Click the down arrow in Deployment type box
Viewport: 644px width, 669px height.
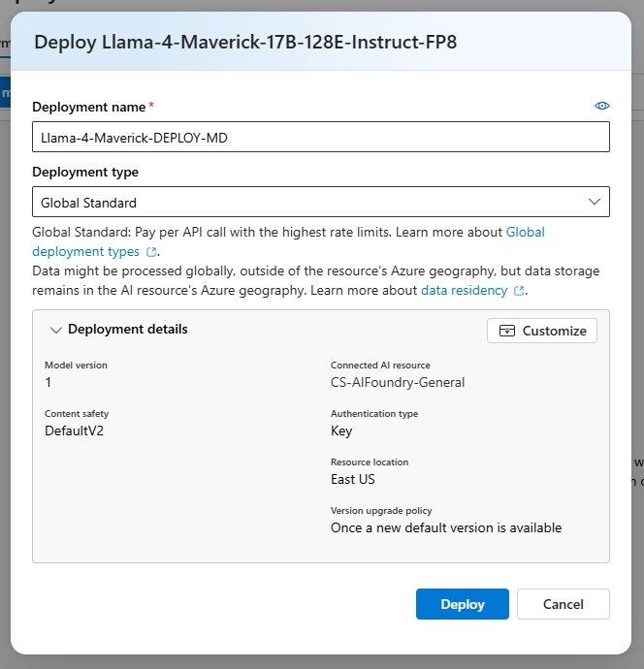595,202
